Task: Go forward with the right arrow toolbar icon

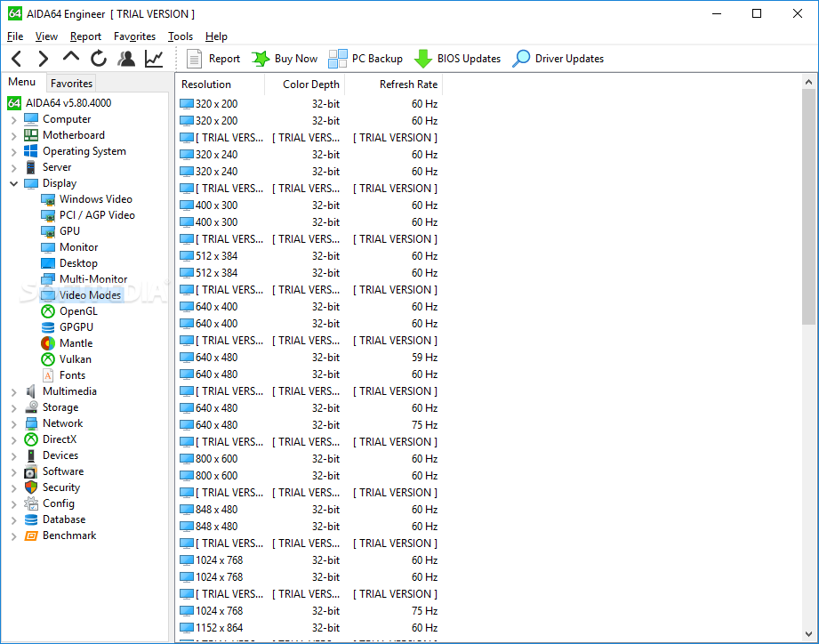Action: 44,59
